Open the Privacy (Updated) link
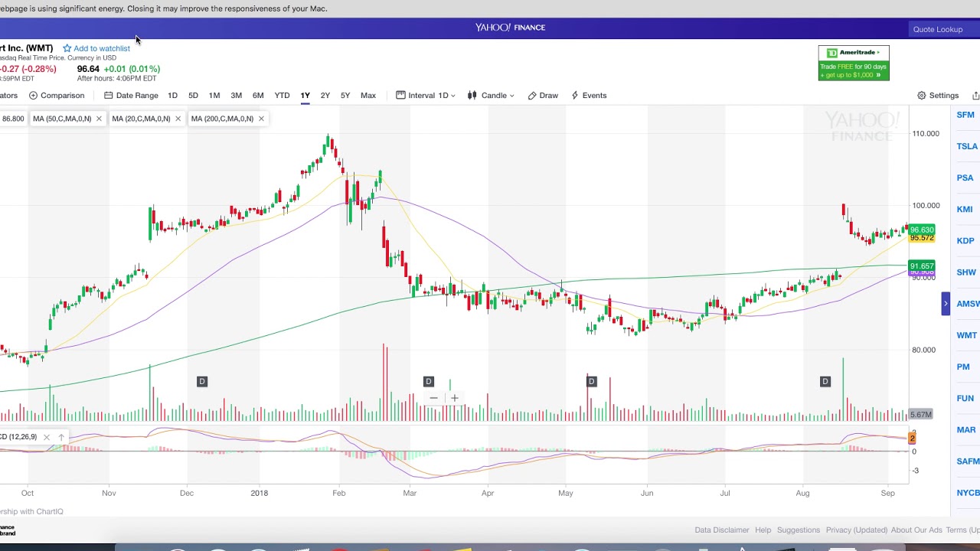Viewport: 980px width, 551px height. pyautogui.click(x=856, y=530)
